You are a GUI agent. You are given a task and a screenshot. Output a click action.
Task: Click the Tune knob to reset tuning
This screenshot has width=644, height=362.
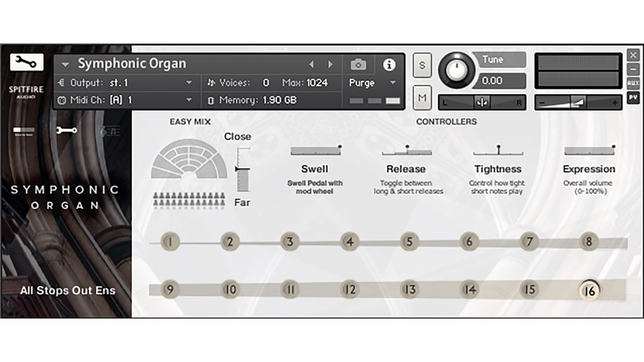pyautogui.click(x=457, y=71)
